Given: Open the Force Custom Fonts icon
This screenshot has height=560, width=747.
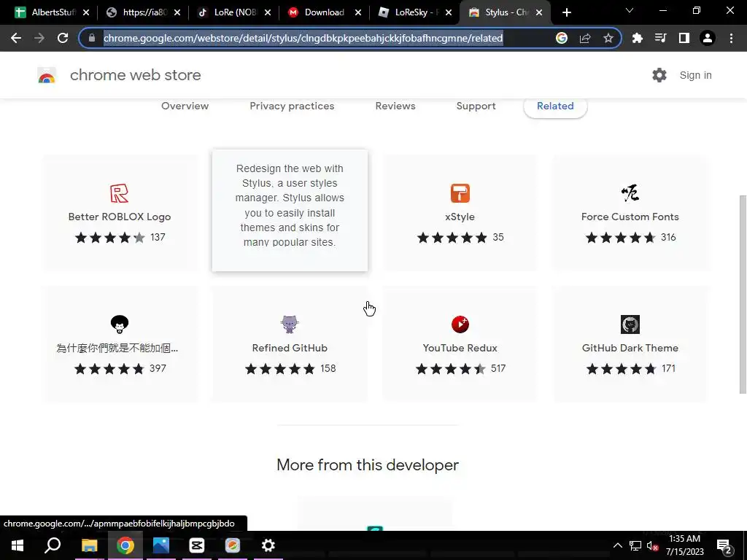Looking at the screenshot, I should (630, 193).
